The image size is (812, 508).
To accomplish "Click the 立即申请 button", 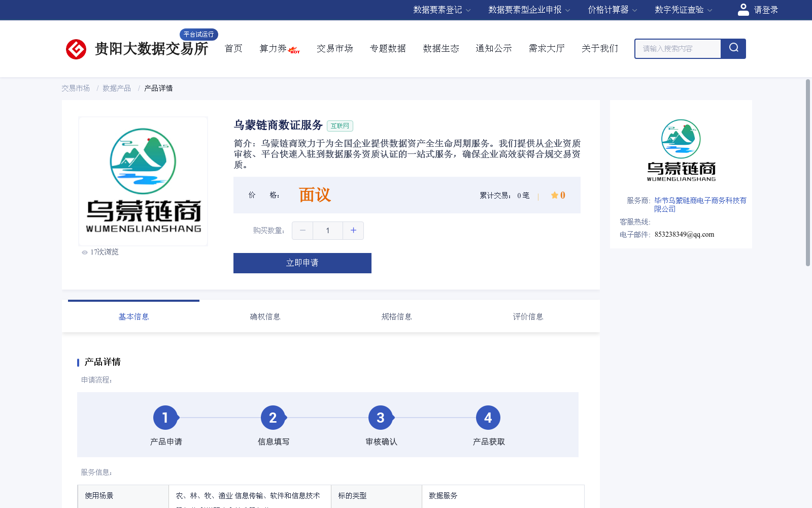I will click(x=302, y=263).
